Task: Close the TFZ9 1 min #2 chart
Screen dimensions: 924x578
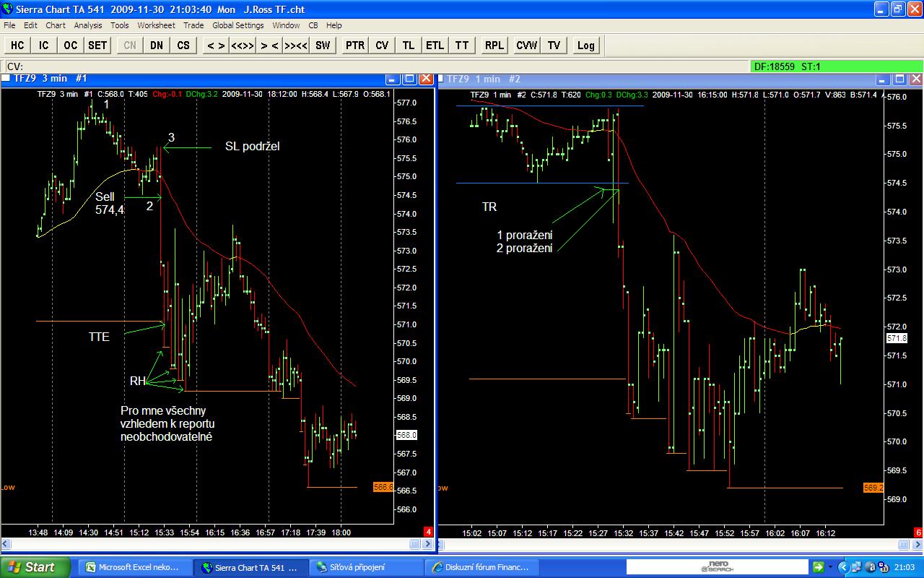Action: [915, 79]
